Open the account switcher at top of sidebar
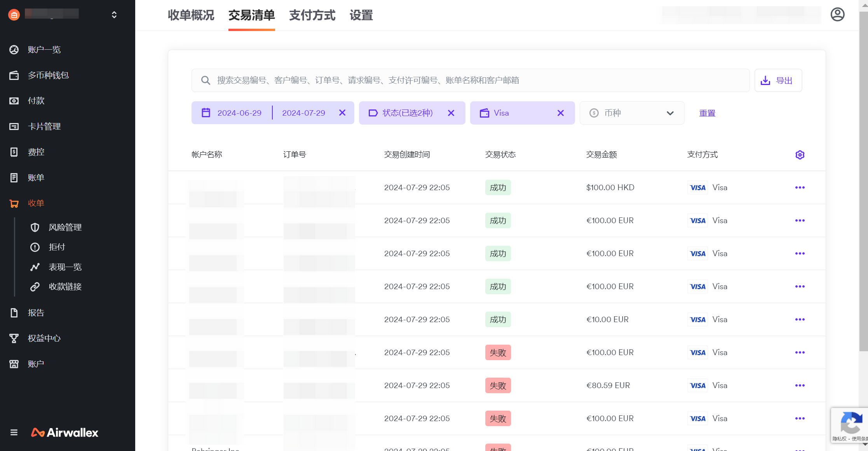The height and width of the screenshot is (451, 868). (114, 15)
